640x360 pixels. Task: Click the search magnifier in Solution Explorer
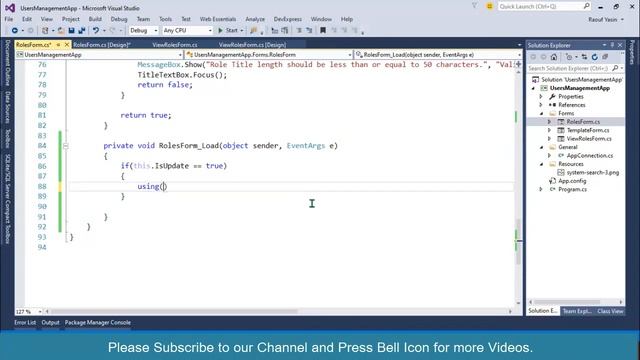(616, 68)
